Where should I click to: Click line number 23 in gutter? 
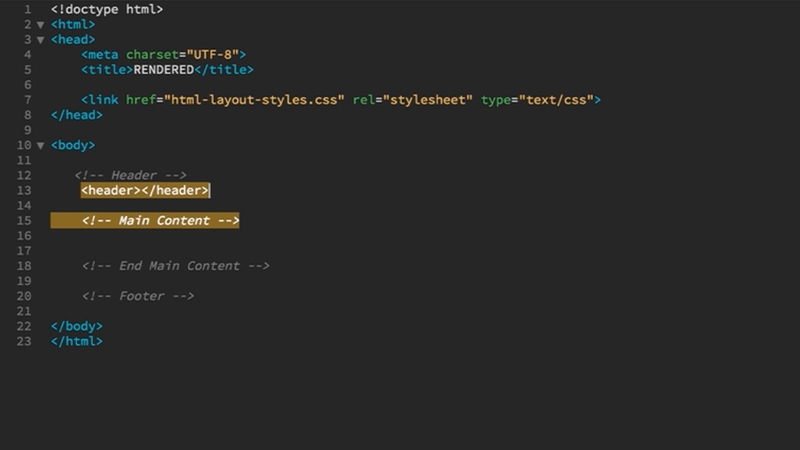24,341
